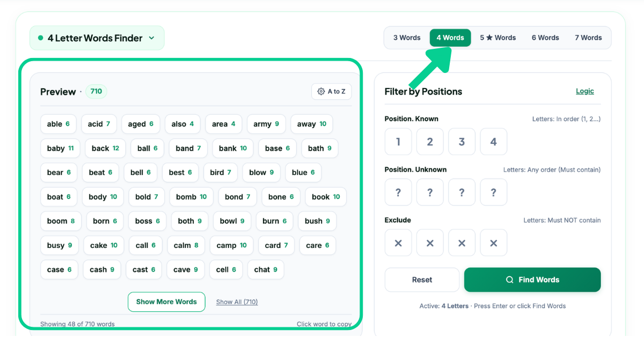Copy the word "bank"
The width and height of the screenshot is (644, 337).
click(x=233, y=148)
